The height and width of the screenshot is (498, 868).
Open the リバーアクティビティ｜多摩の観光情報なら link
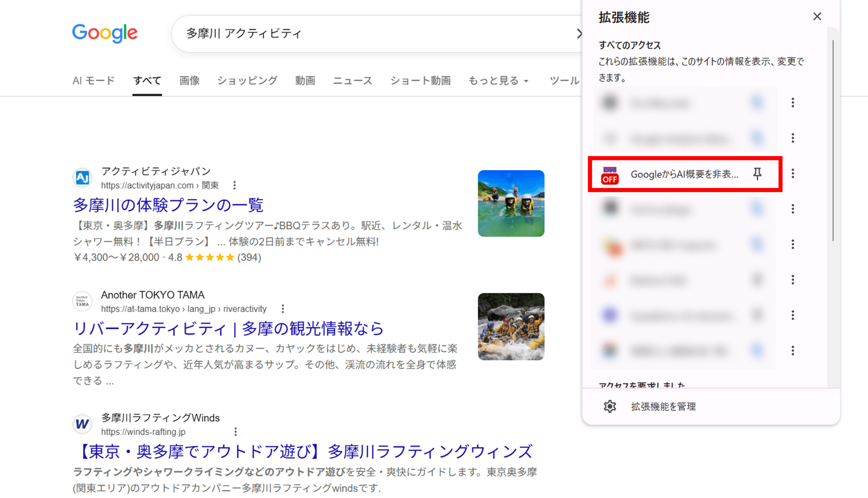228,328
